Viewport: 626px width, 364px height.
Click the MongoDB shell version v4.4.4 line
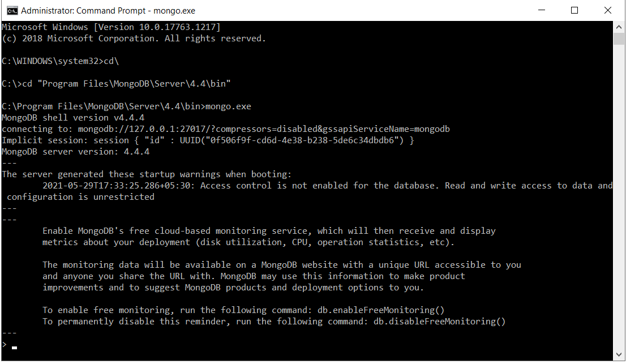(73, 118)
